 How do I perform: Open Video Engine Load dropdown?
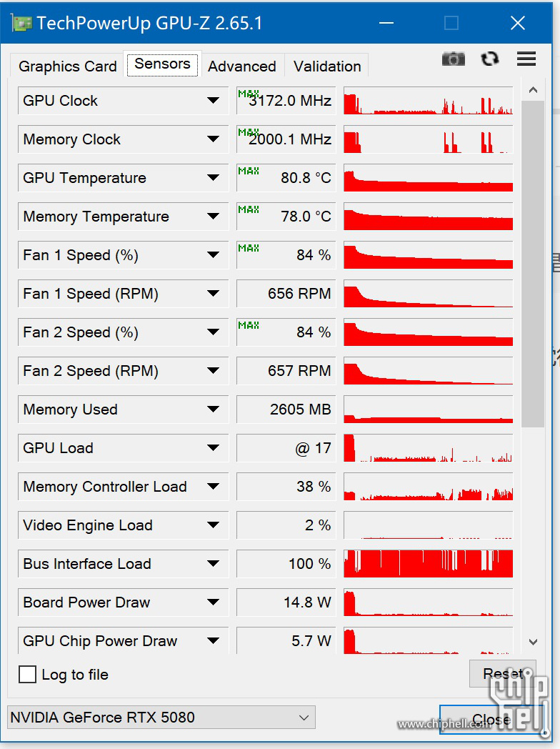coord(213,525)
